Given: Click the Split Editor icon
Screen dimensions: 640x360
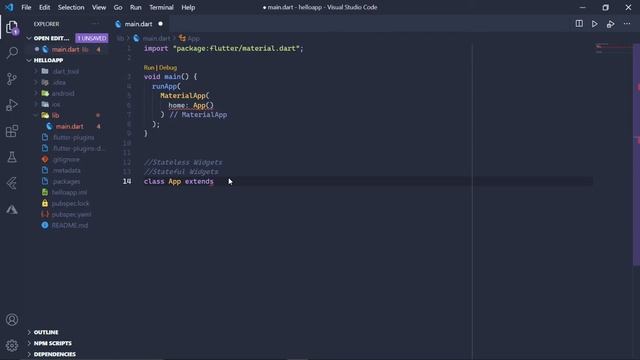Looking at the screenshot, I should tap(579, 24).
